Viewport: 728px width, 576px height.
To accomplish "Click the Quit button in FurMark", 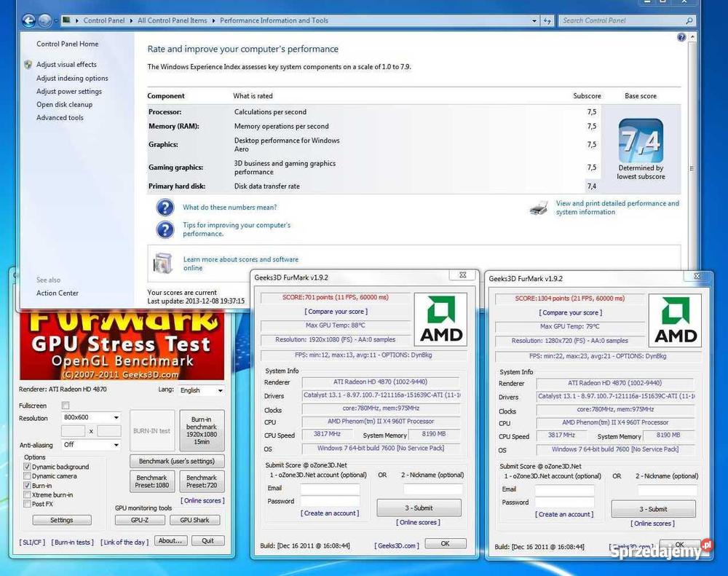I will [x=207, y=541].
